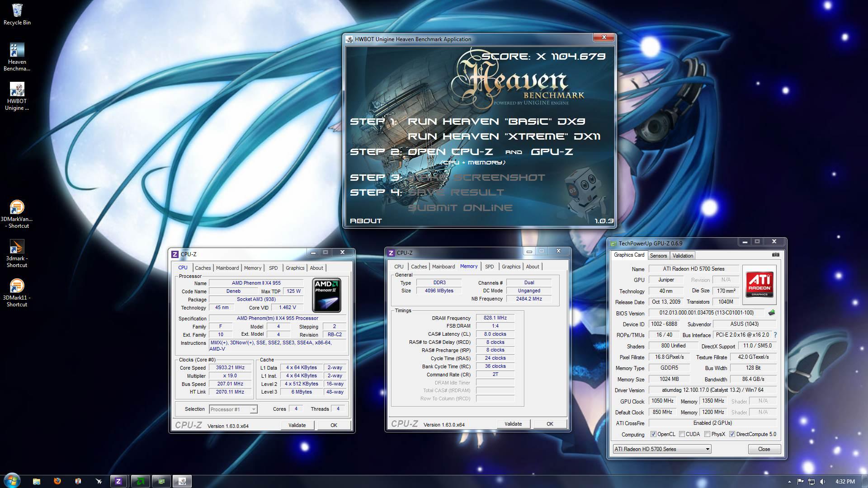Screen dimensions: 868x488
Task: Open the SPD tab in left CPU-Z window
Action: coord(274,268)
